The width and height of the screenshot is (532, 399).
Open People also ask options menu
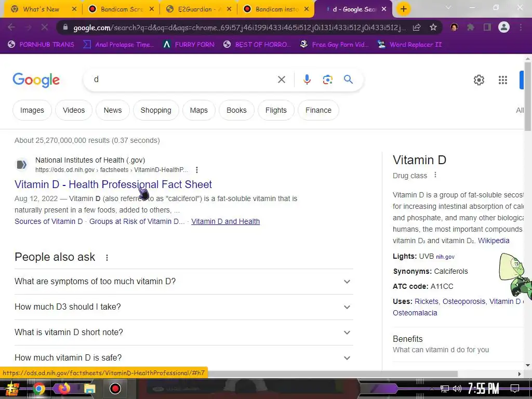[107, 258]
